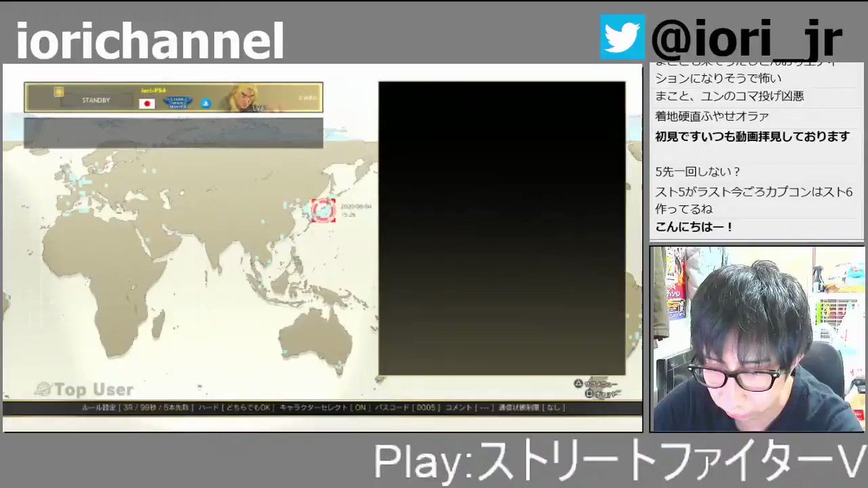Click the triangle button prompt icon
The image size is (868, 488).
pos(579,384)
